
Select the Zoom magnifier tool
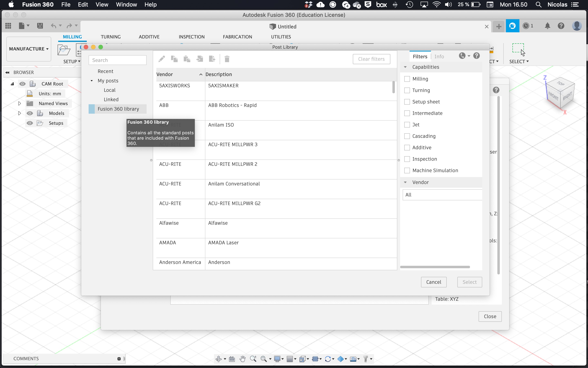click(x=253, y=359)
